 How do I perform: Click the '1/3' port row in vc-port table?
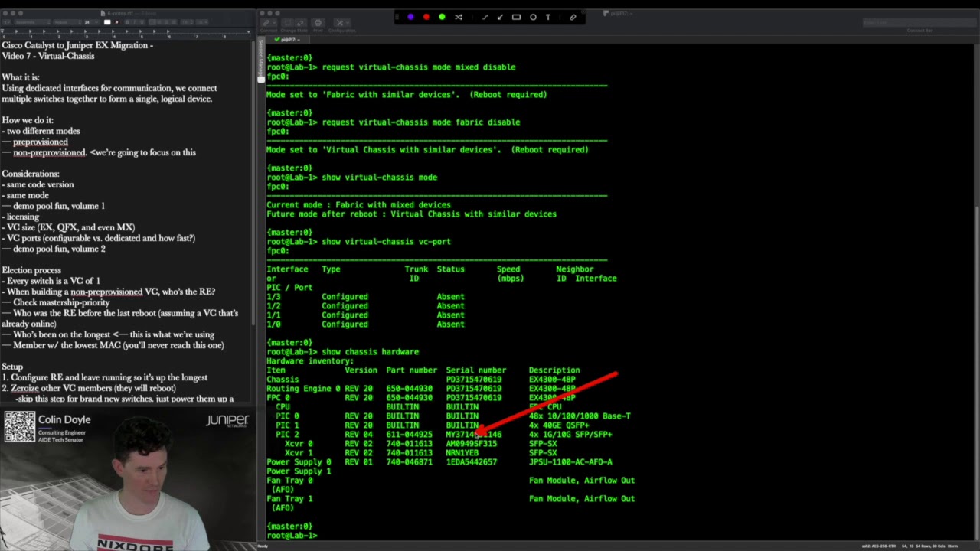(365, 297)
